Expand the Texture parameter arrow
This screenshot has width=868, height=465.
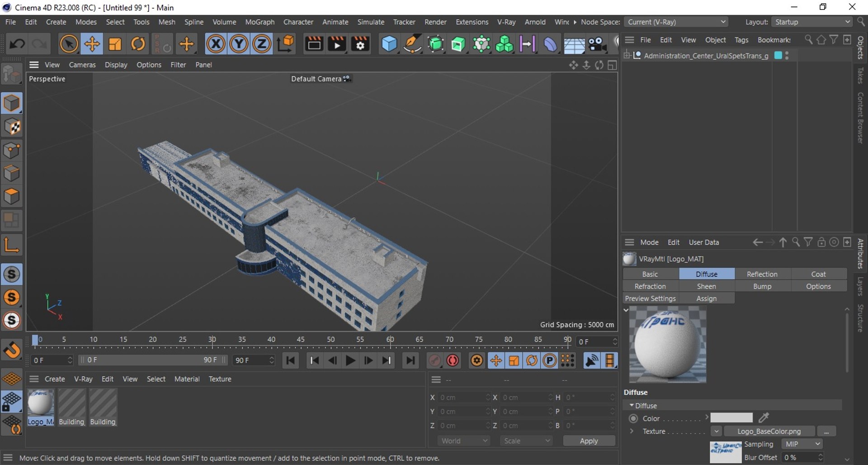[x=632, y=431]
